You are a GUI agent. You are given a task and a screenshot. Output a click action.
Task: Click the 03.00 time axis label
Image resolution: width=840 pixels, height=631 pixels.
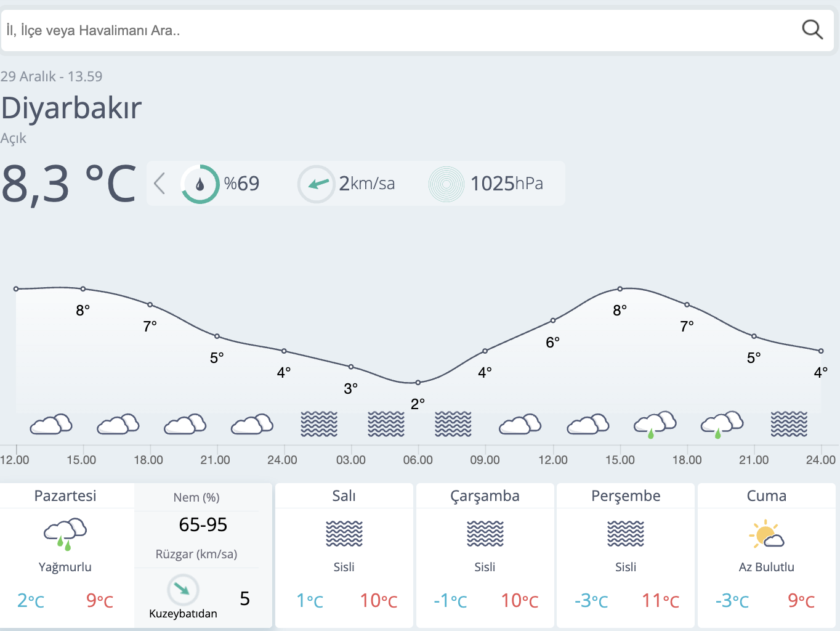(x=351, y=460)
